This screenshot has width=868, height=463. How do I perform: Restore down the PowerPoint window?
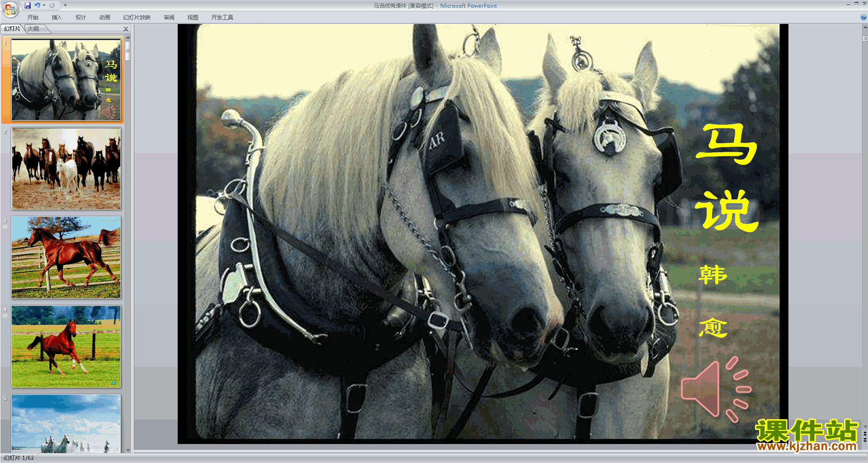856,4
